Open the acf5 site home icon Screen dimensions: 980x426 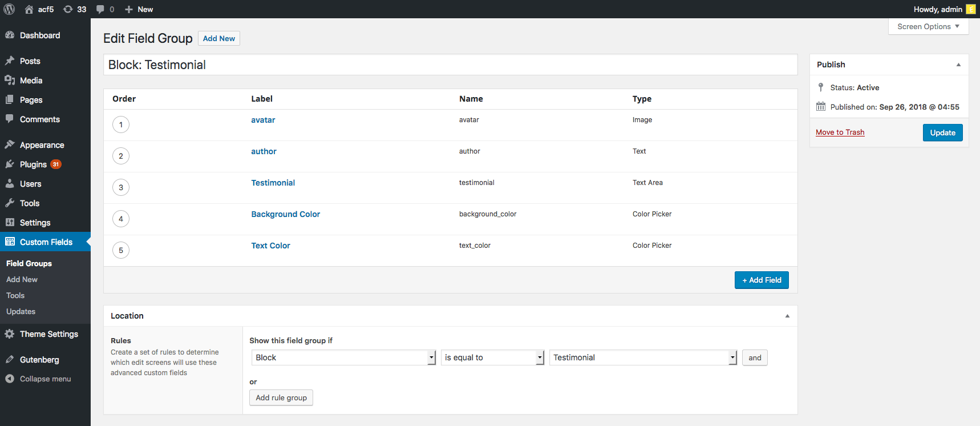29,9
